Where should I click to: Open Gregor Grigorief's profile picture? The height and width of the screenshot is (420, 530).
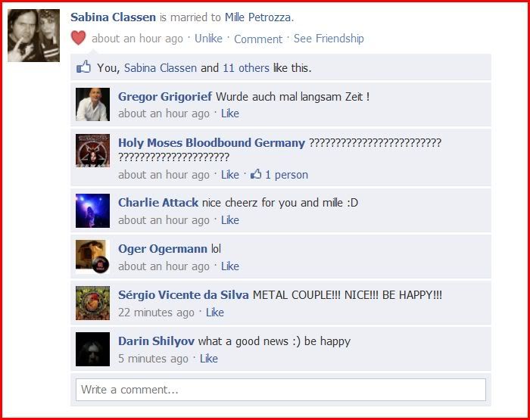[x=92, y=104]
